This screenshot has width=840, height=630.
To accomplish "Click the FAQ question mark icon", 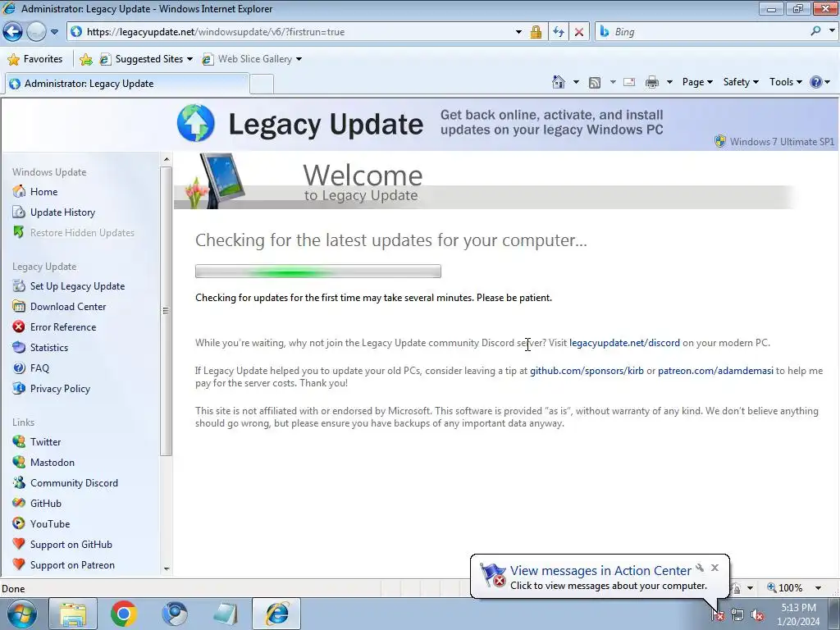I will 19,368.
